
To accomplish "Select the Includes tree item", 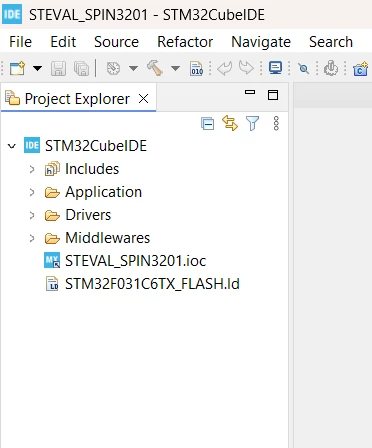I will tap(92, 169).
